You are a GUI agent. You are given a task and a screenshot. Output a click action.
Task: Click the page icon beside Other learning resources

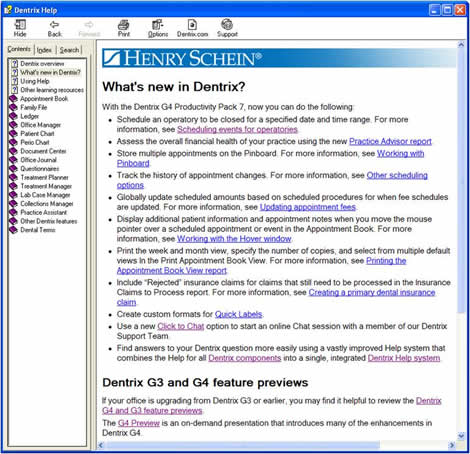pos(14,90)
